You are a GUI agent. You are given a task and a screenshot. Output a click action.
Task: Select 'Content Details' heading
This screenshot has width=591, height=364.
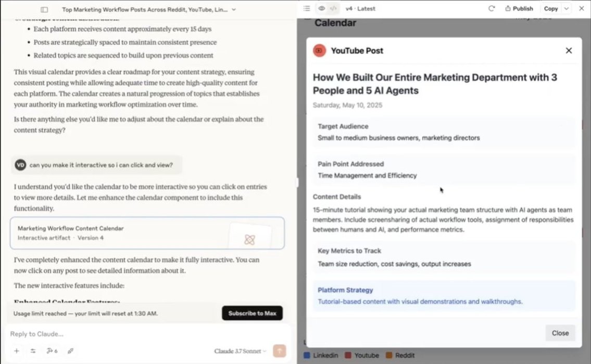(x=336, y=197)
